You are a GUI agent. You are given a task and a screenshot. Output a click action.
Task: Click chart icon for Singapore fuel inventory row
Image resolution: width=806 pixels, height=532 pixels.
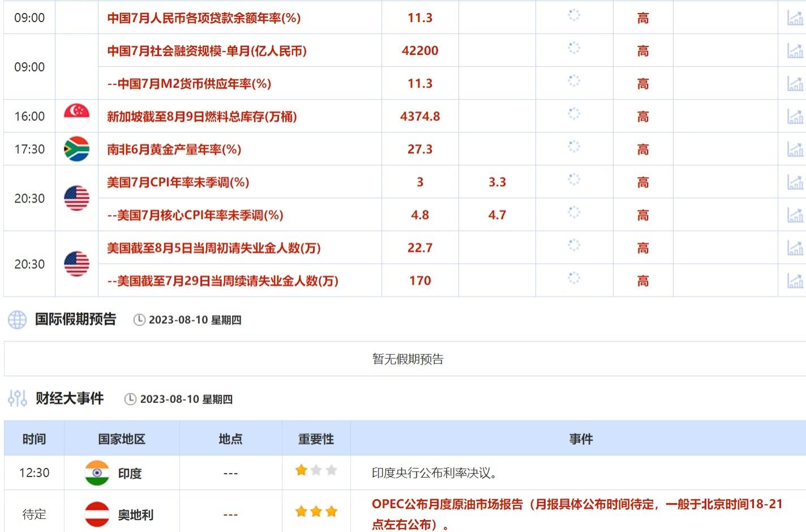[795, 117]
